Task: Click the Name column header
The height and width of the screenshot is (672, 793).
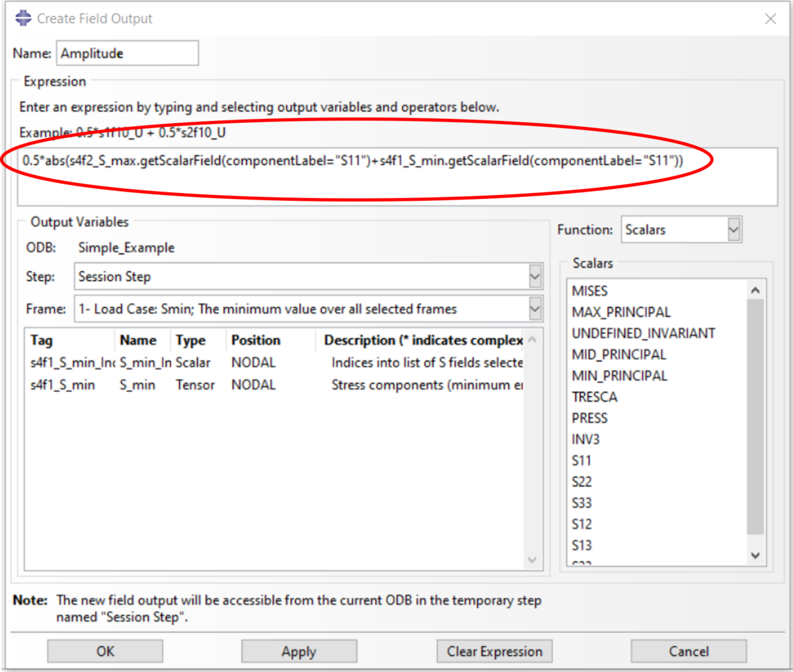Action: tap(143, 340)
